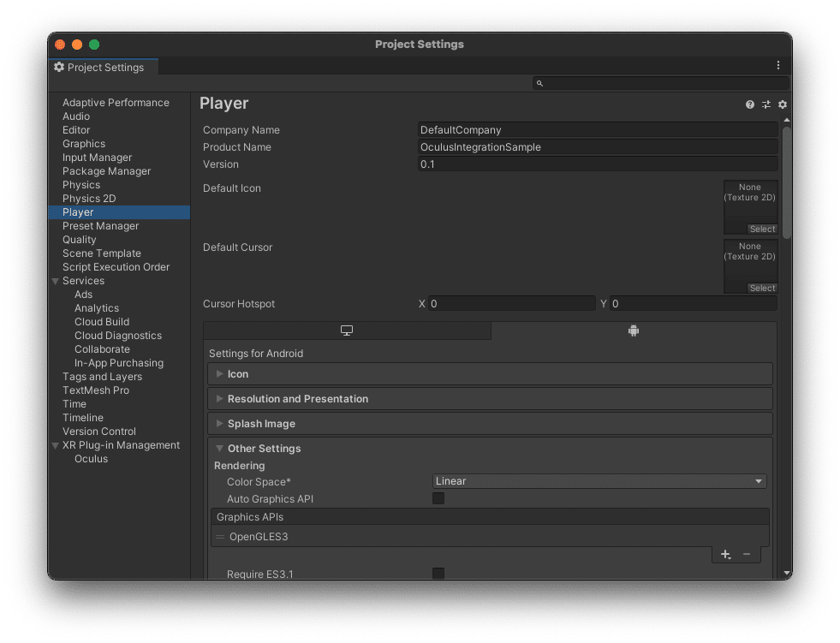Open Adaptive Performance settings
Viewport: 840px width, 643px height.
coord(116,103)
